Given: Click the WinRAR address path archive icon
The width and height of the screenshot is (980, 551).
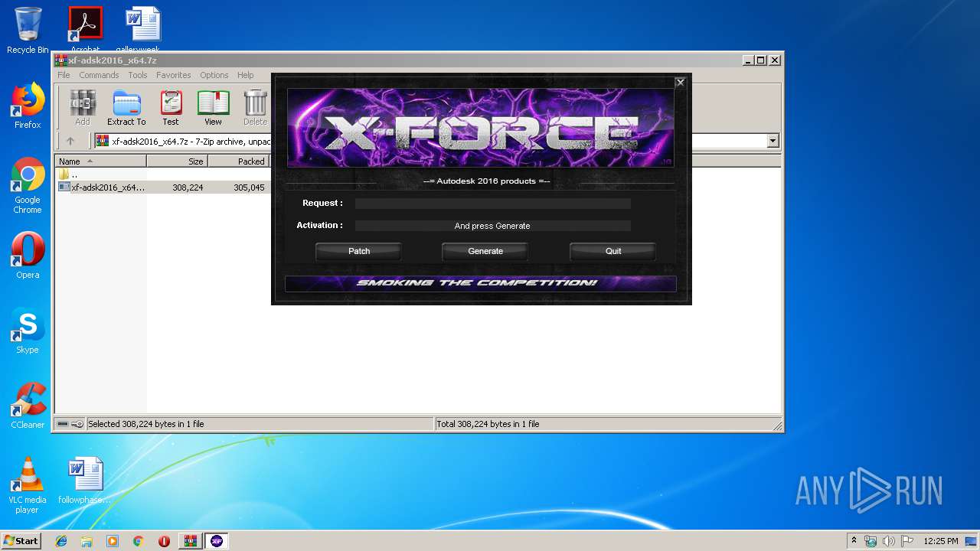Looking at the screenshot, I should coord(103,141).
